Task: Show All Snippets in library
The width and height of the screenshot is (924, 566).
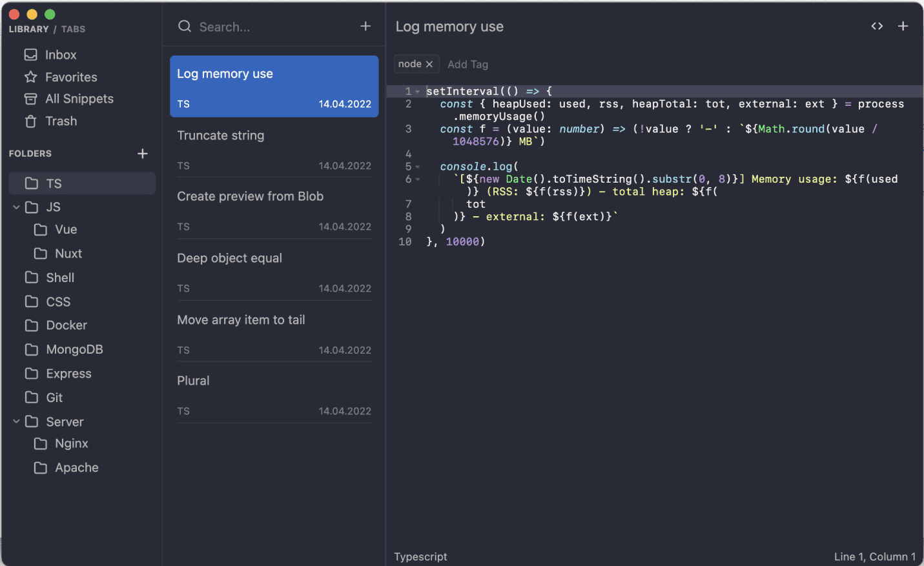Action: [x=78, y=99]
